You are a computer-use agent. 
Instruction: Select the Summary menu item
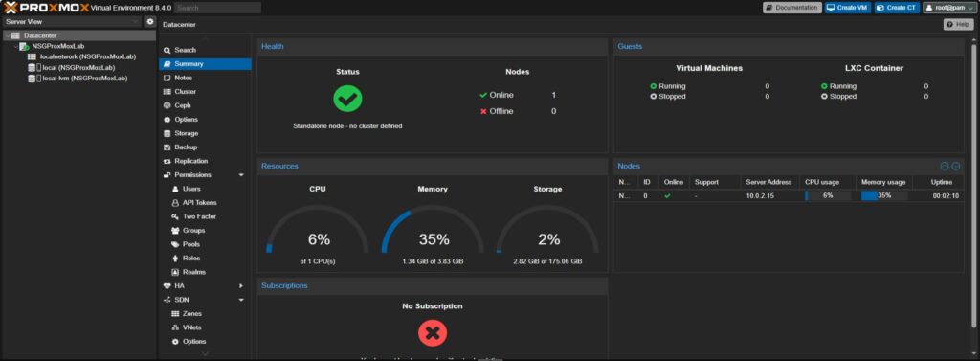click(x=205, y=64)
